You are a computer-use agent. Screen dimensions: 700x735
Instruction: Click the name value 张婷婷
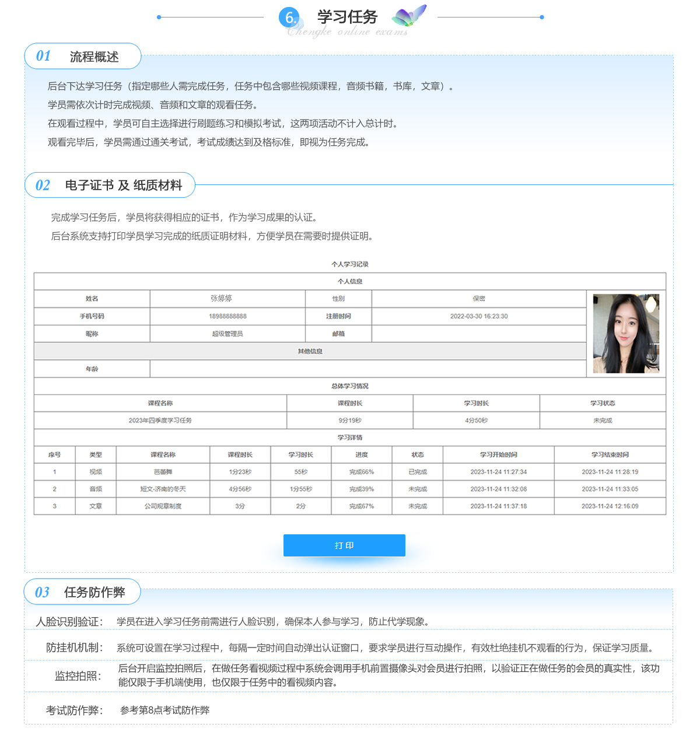tap(221, 299)
